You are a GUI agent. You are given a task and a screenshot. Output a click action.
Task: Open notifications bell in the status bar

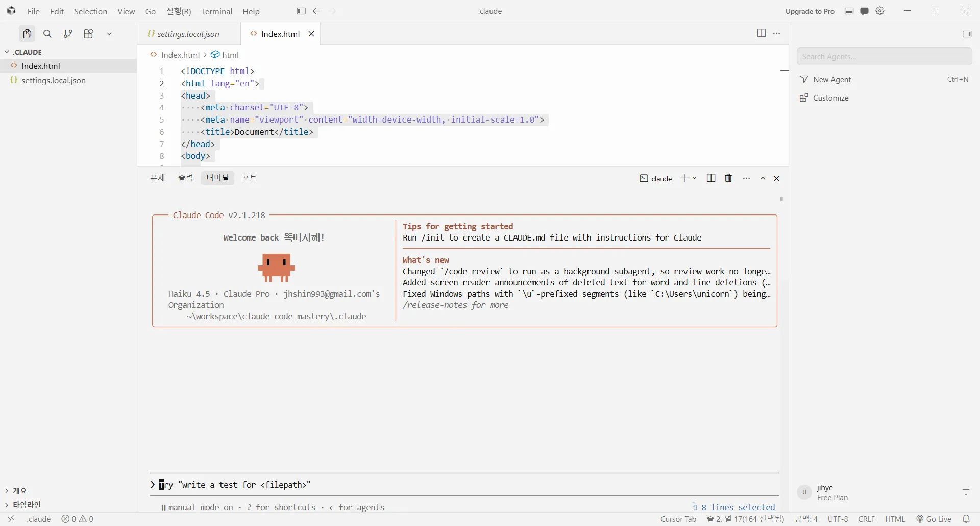pos(966,519)
